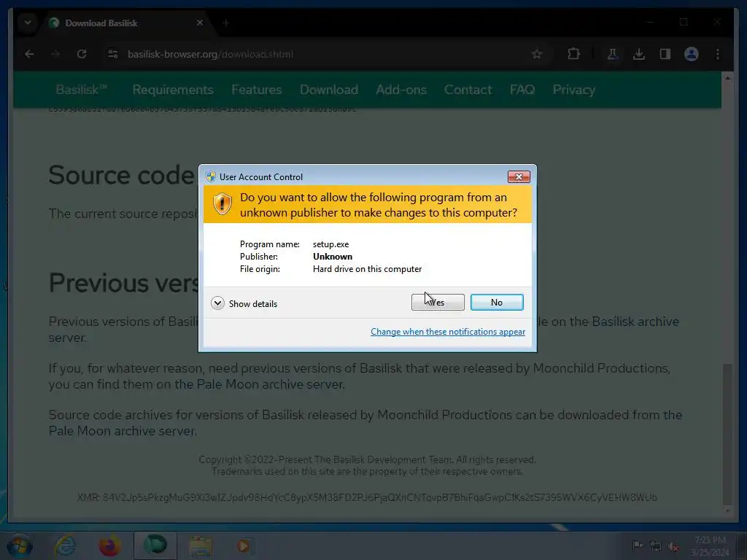Viewport: 747px width, 560px height.
Task: Open Add-ons in the site nav
Action: click(x=401, y=90)
